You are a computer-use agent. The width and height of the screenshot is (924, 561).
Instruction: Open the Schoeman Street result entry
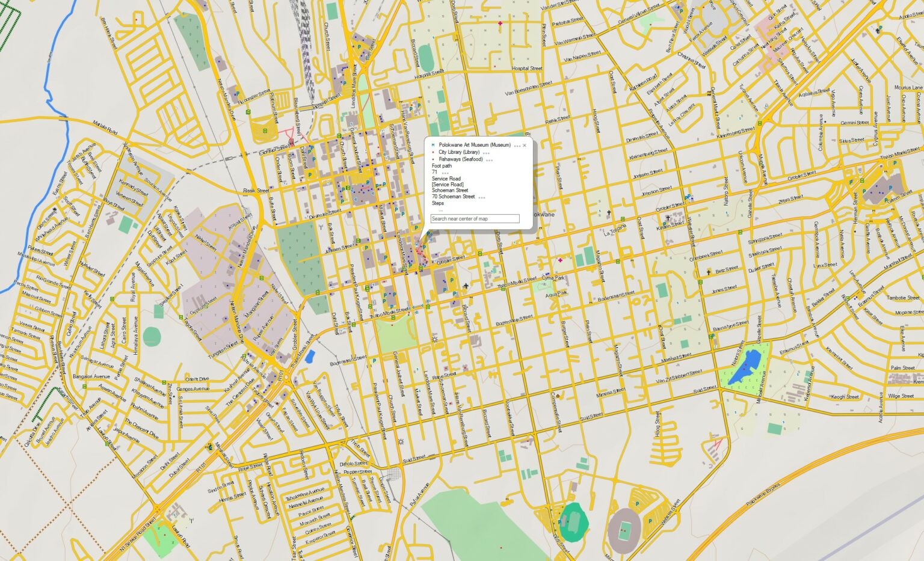click(450, 190)
